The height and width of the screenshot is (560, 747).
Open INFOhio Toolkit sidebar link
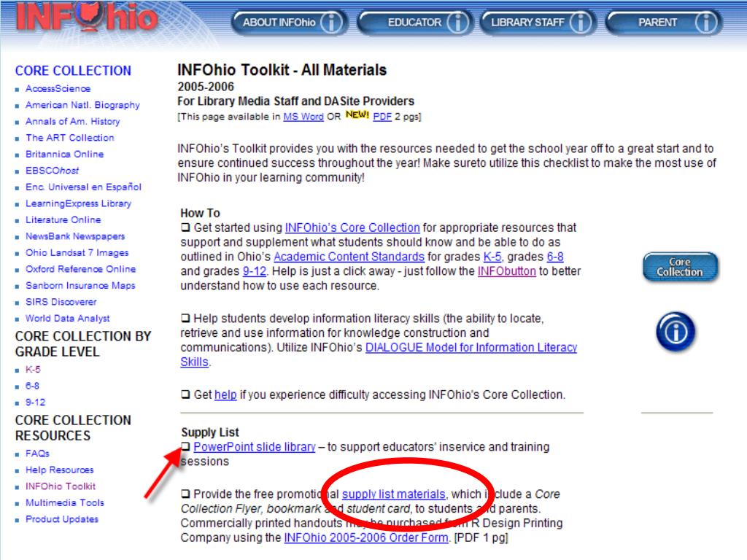[x=61, y=486]
